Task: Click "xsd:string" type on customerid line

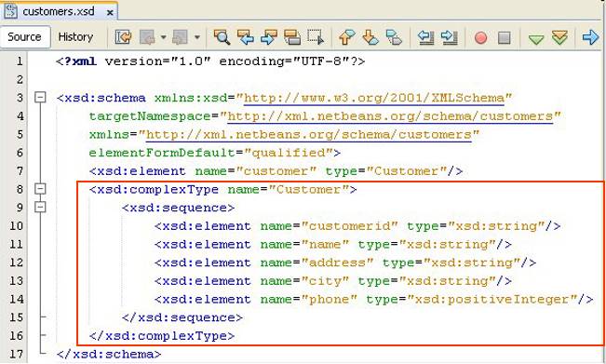Action: click(496, 225)
